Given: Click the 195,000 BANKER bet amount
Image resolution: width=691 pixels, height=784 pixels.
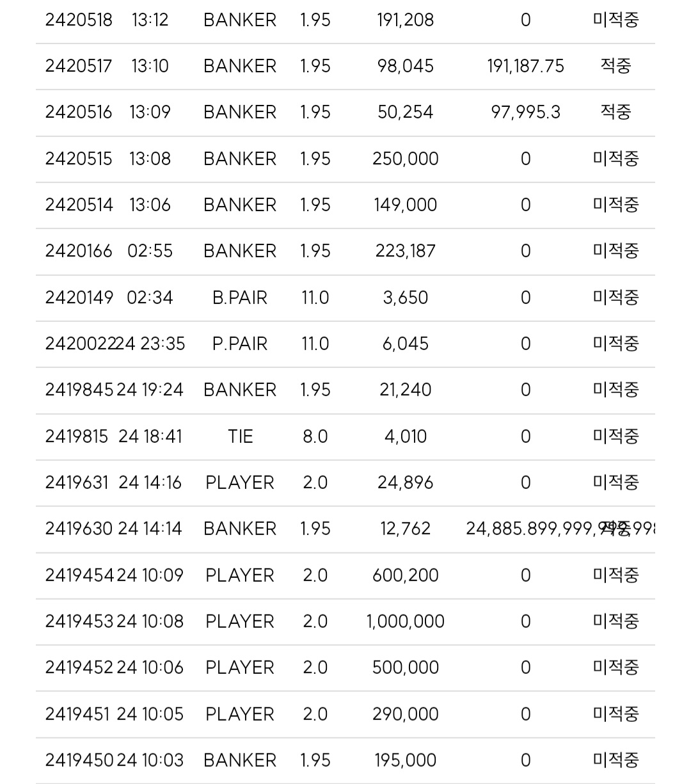Looking at the screenshot, I should pos(406,760).
